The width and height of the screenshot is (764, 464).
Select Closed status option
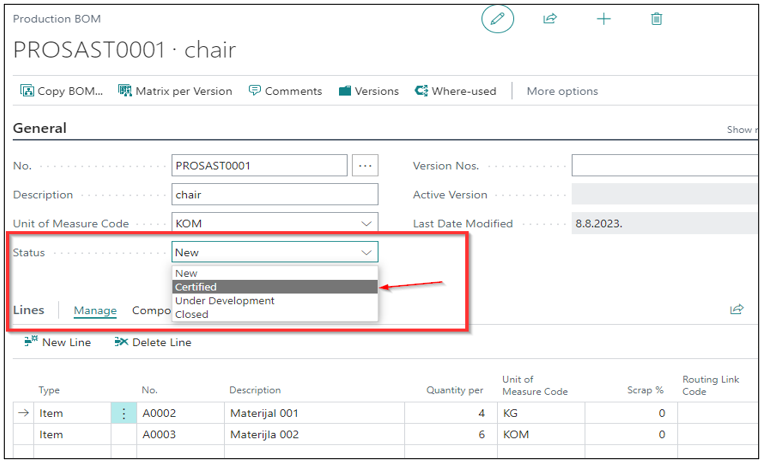coord(275,314)
